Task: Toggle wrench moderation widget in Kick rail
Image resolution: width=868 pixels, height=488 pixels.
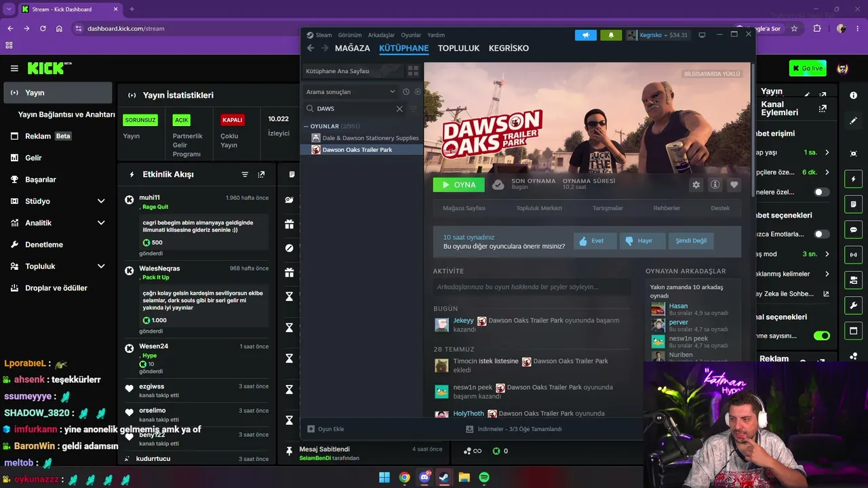Action: (853, 306)
